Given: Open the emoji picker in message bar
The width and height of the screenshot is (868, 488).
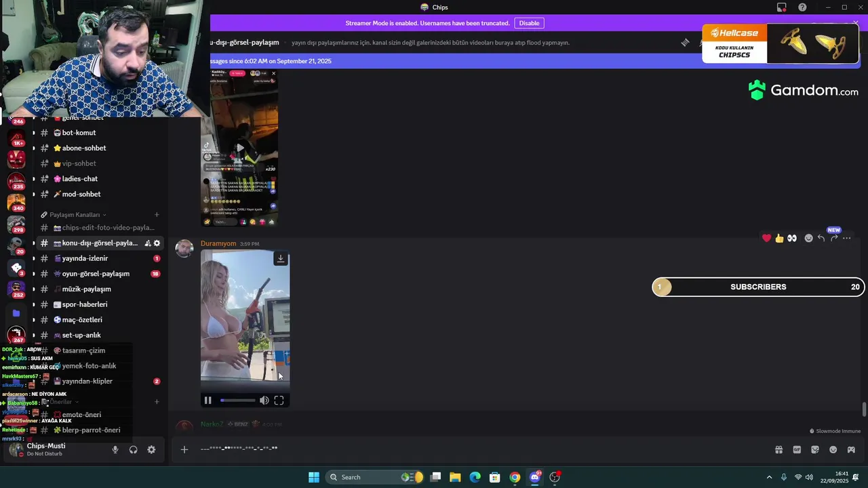Looking at the screenshot, I should pos(833,449).
